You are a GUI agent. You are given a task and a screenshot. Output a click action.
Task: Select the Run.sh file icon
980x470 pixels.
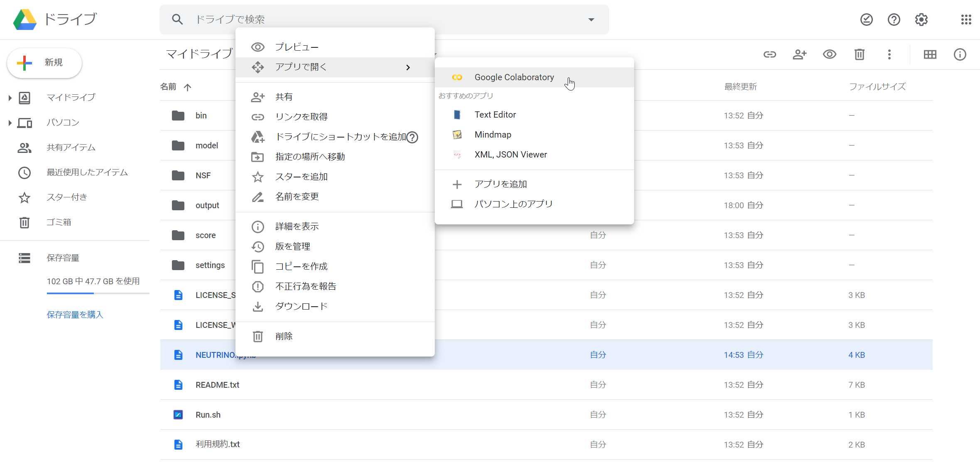[x=178, y=415]
